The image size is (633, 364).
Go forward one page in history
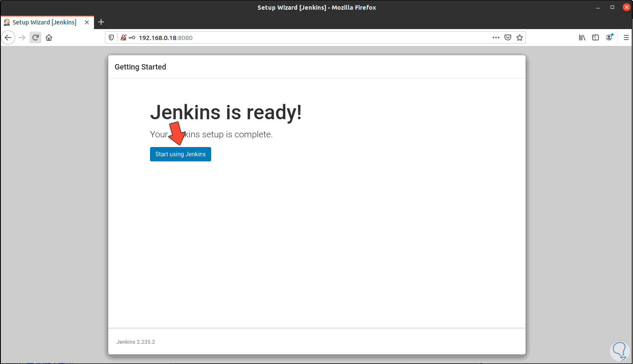coord(22,37)
